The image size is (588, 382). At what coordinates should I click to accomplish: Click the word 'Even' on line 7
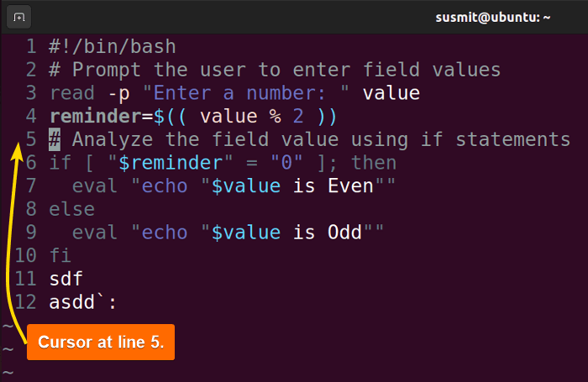point(350,186)
